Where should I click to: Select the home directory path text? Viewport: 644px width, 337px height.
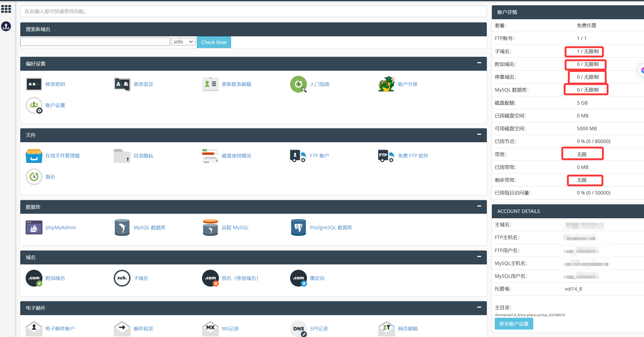530,315
